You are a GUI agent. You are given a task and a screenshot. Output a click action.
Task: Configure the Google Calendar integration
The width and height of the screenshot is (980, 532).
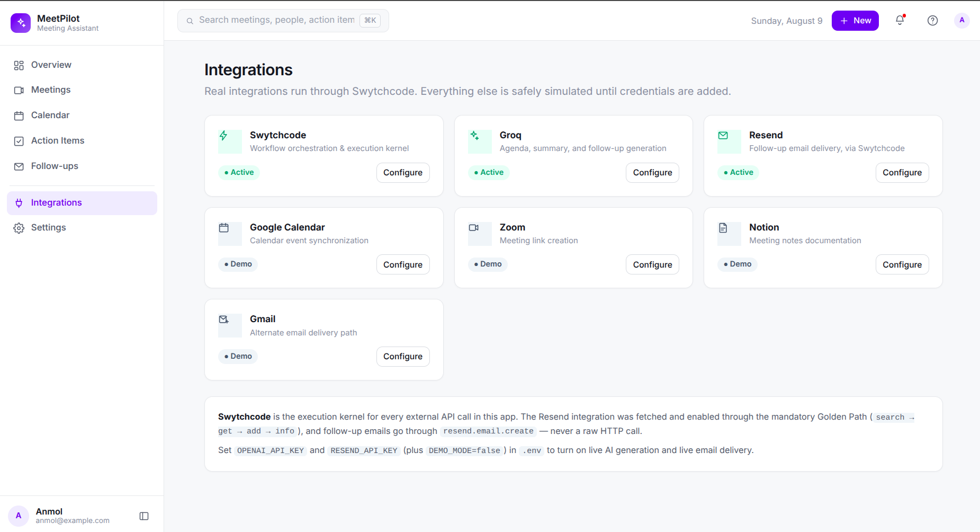click(403, 264)
